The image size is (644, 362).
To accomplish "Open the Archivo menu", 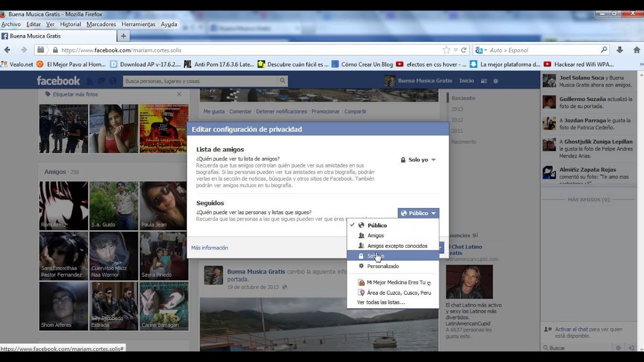I will tap(11, 24).
